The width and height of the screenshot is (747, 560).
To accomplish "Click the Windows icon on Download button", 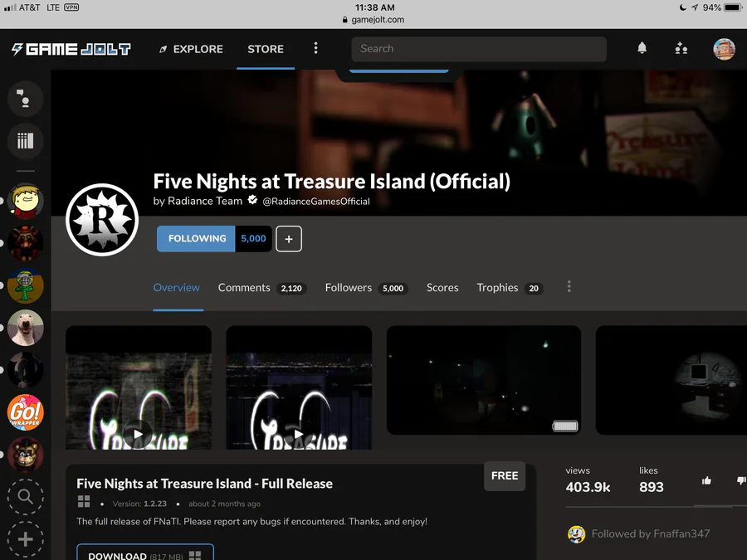I will [195, 555].
